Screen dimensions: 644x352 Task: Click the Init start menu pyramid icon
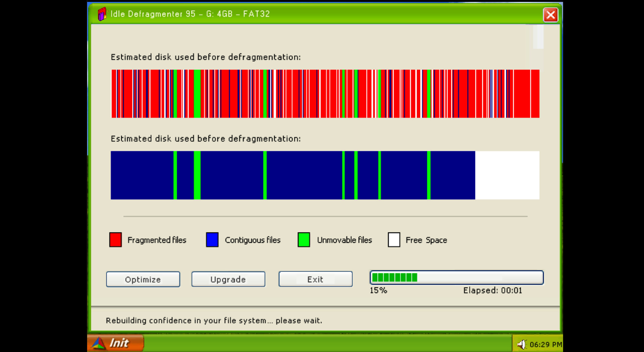[98, 343]
